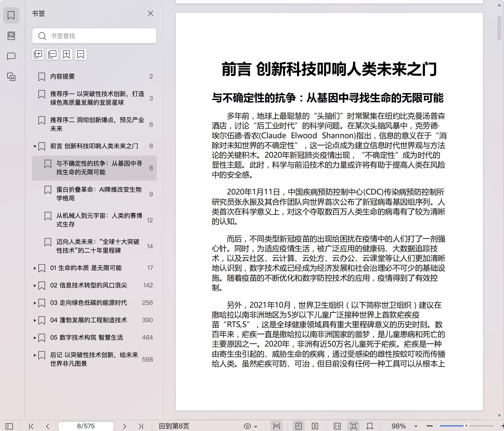Toggle continuous scrolling mode icon
The width and height of the screenshot is (504, 431).
276,426
